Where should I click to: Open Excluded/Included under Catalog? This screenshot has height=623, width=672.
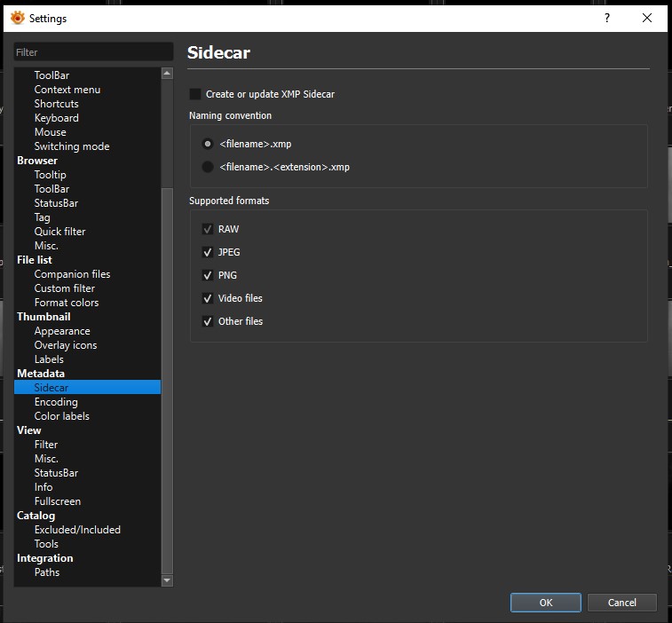(x=77, y=530)
